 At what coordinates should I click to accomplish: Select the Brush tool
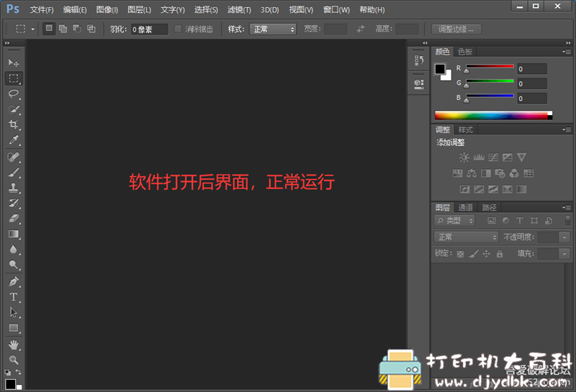pos(14,173)
